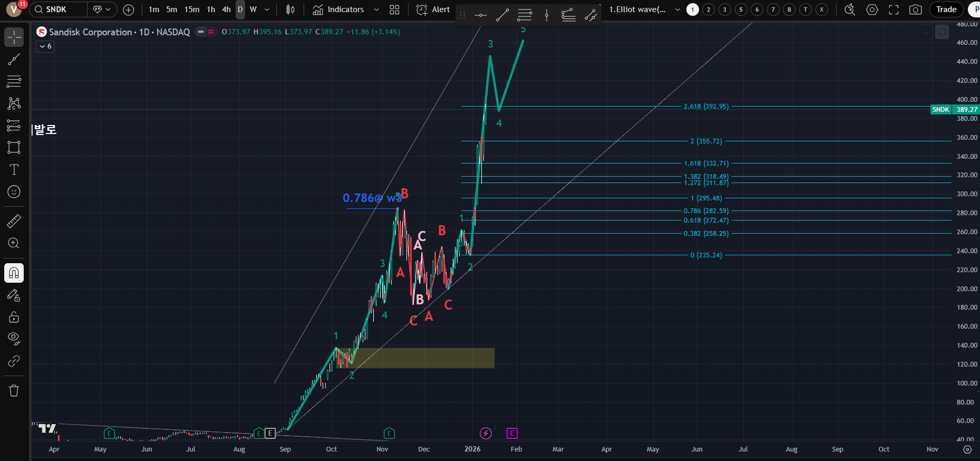Select the crosshair cursor tool

point(14,37)
